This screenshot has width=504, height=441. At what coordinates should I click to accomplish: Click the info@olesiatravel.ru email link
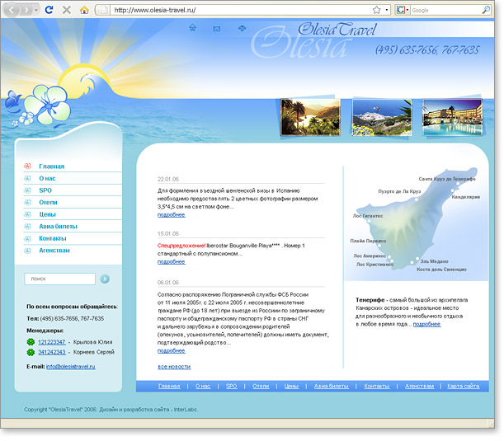[71, 367]
